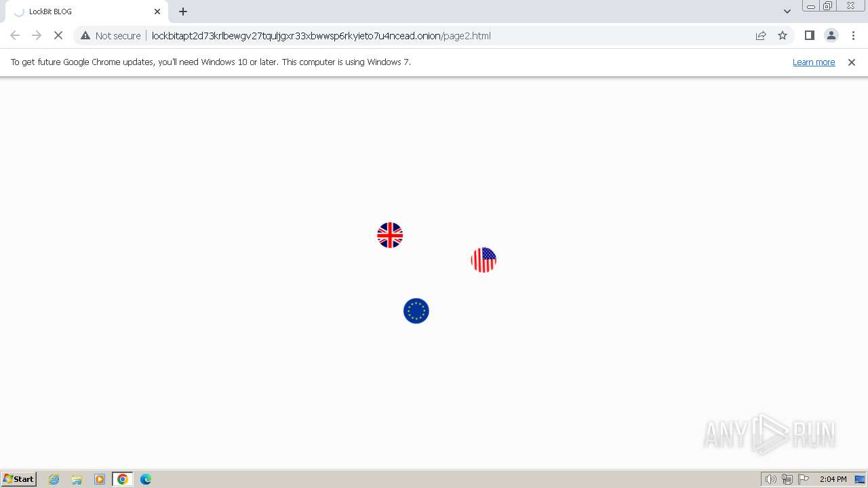
Task: Open the Chrome profile avatar
Action: pos(831,35)
